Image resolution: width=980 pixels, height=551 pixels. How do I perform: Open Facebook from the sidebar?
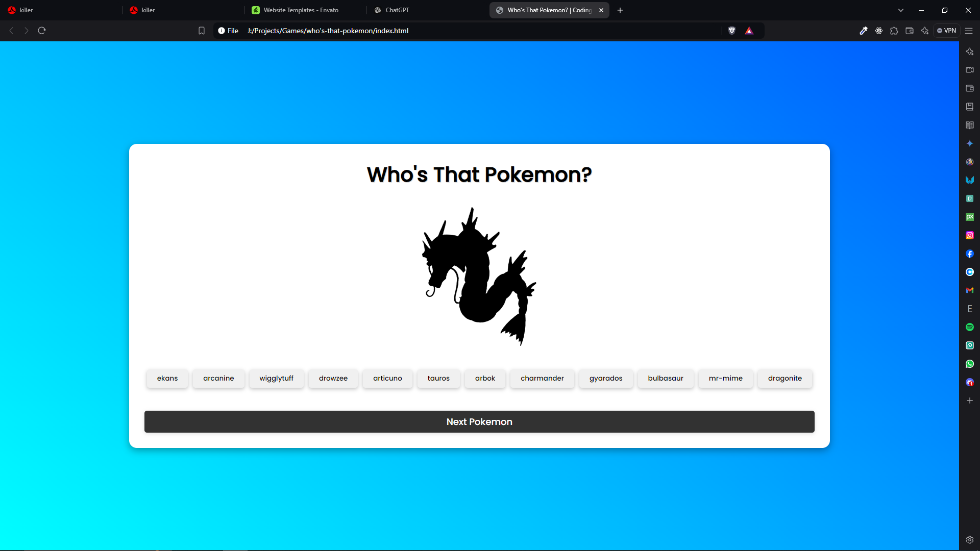(970, 254)
